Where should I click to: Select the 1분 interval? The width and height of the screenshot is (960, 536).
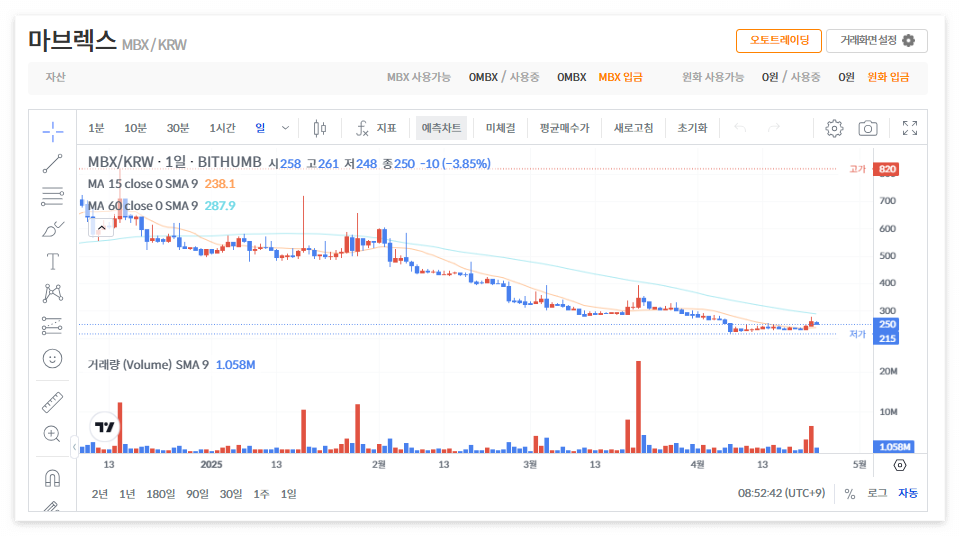tap(96, 128)
